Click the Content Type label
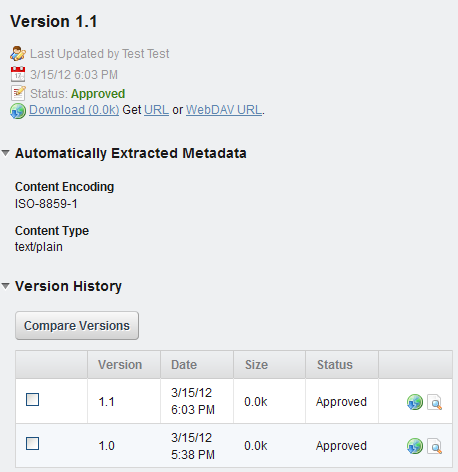Image resolution: width=458 pixels, height=472 pixels. [x=52, y=231]
